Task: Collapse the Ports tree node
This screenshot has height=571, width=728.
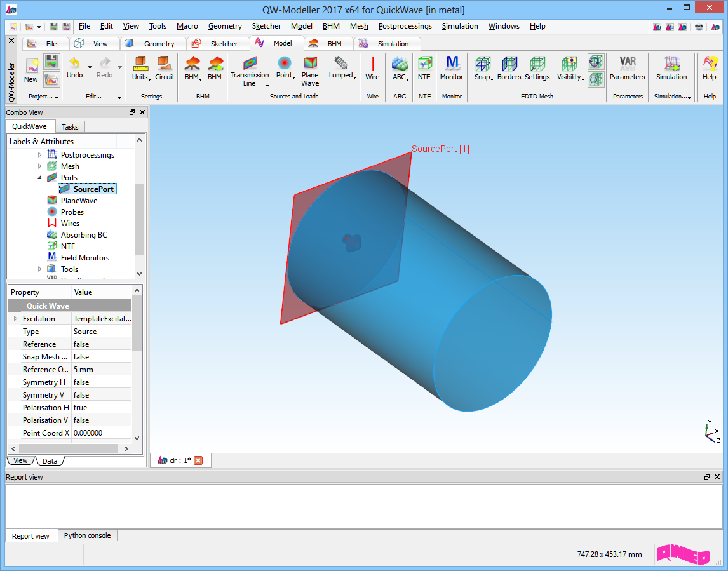Action: coord(39,177)
